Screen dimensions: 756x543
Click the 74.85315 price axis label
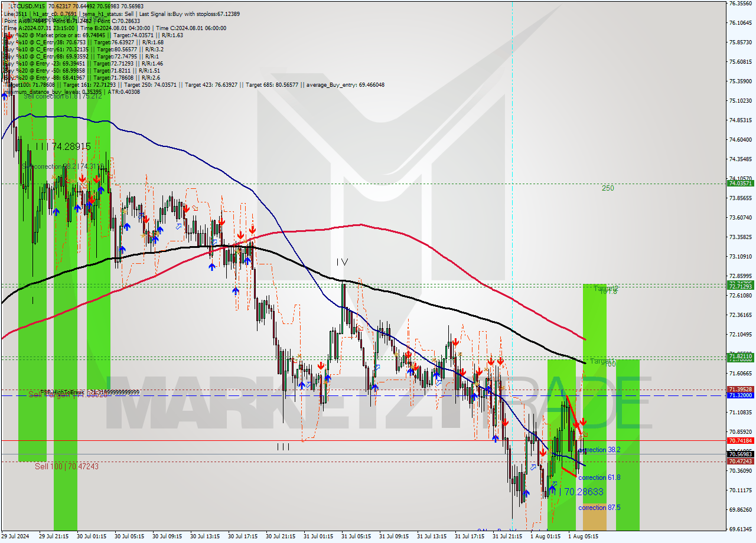coord(740,120)
